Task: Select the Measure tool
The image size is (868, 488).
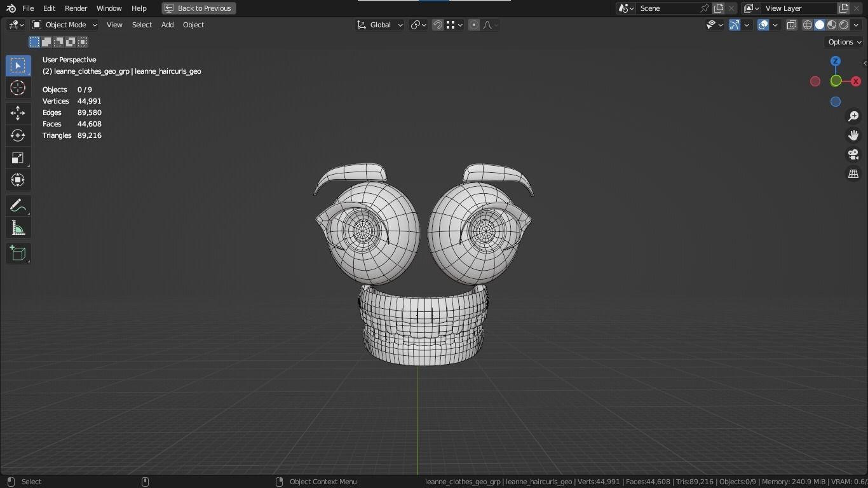Action: [x=18, y=228]
